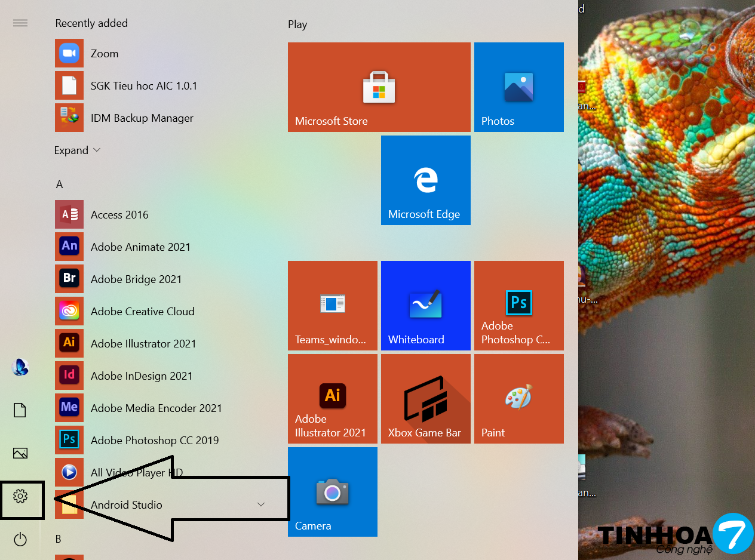Open the Whiteboard tile
This screenshot has height=560, width=755.
coord(425,306)
